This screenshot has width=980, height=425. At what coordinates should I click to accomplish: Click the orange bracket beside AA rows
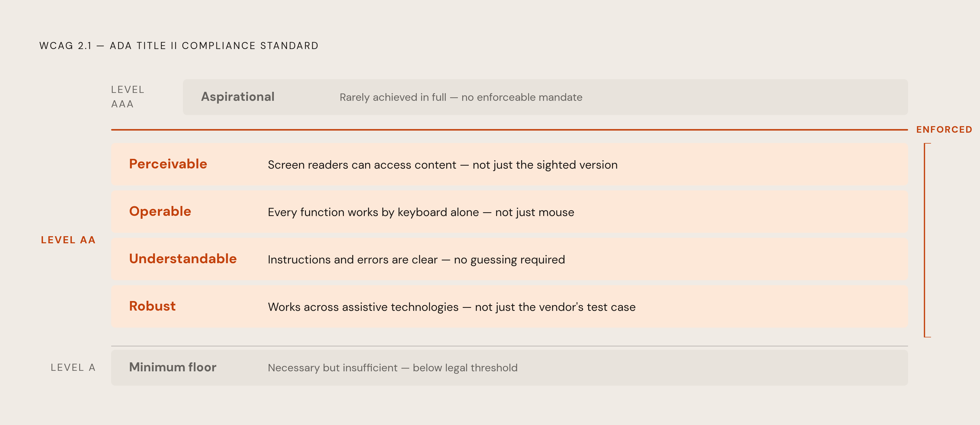(927, 240)
